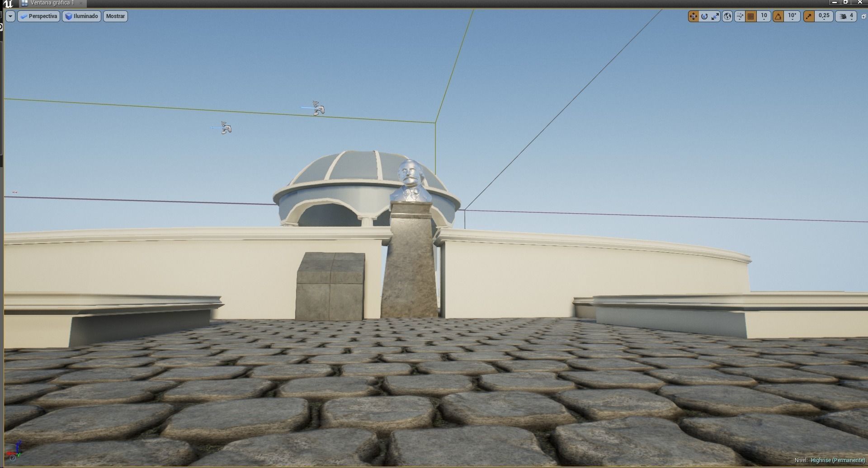
Task: Select the translate (move) transform tool
Action: [x=693, y=16]
